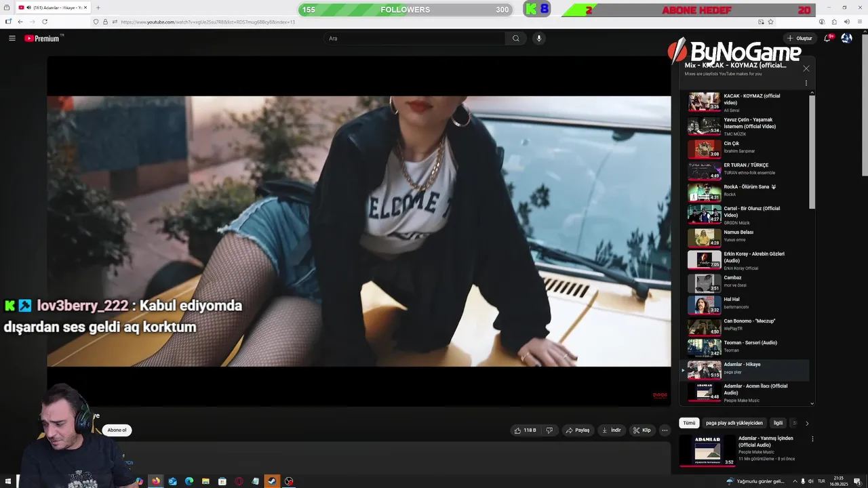This screenshot has height=488, width=868.
Task: Show more filter chips with right arrow
Action: (807, 423)
